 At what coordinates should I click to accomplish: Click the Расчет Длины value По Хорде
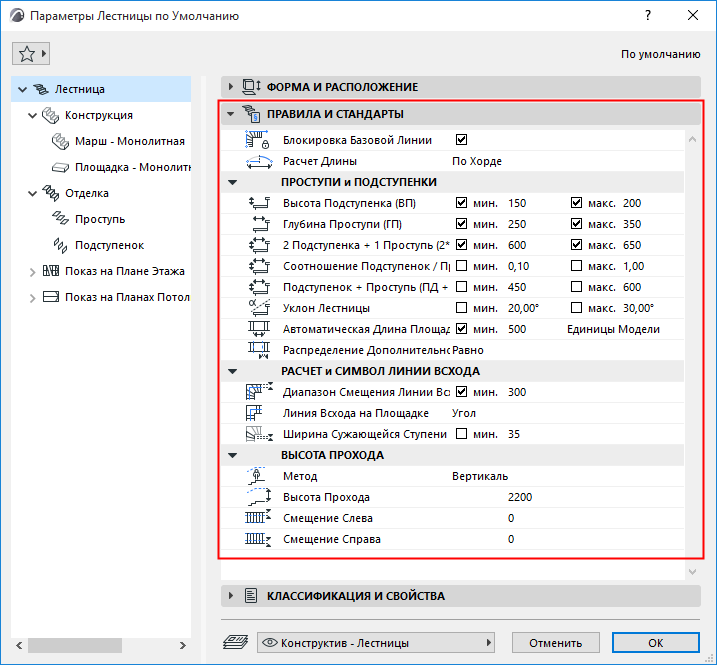pyautogui.click(x=476, y=161)
